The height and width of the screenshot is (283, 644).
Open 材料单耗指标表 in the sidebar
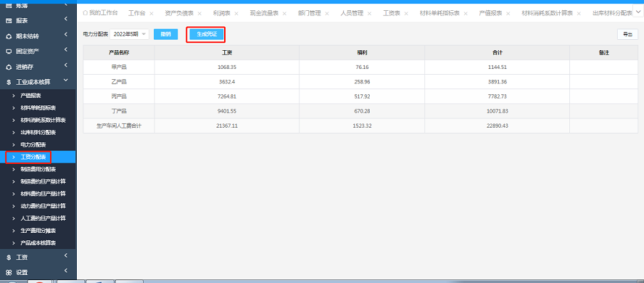38,108
